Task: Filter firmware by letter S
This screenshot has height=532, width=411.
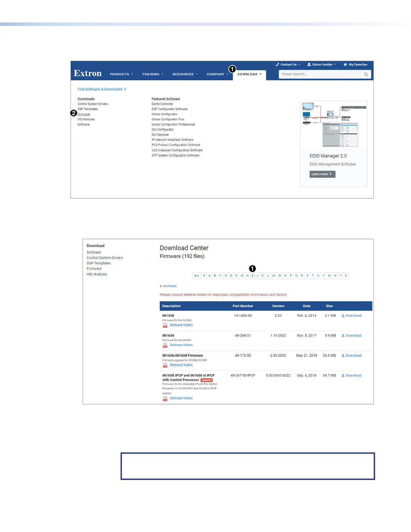Action: pyautogui.click(x=307, y=276)
